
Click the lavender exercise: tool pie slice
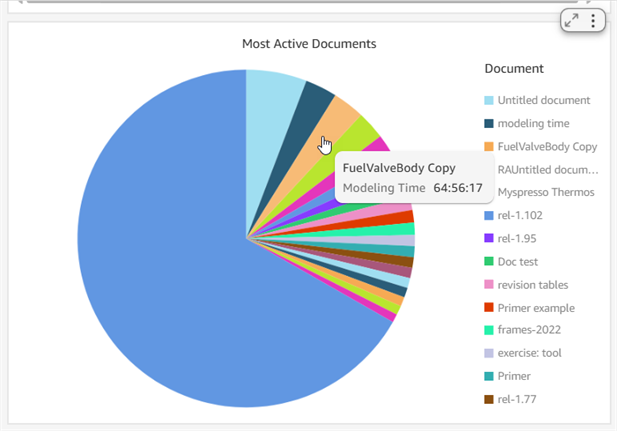click(x=393, y=241)
